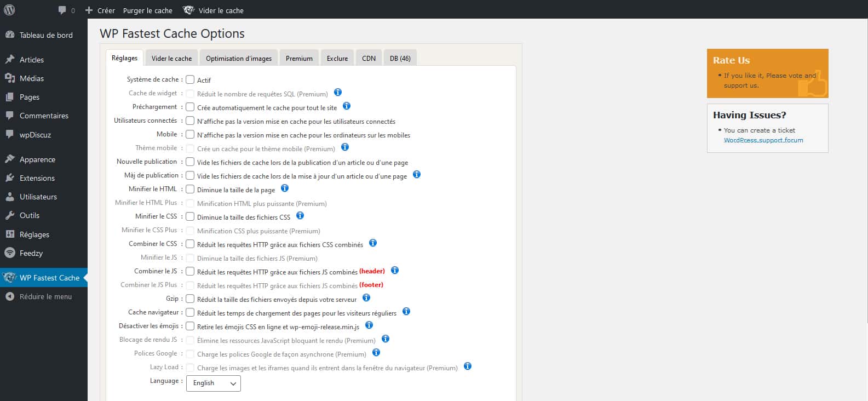Click the Réglages sliders icon in sidebar

(10, 234)
